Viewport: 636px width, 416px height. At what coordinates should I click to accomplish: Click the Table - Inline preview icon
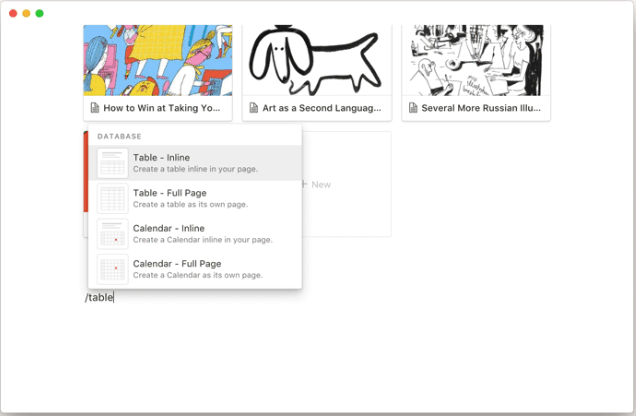point(112,163)
